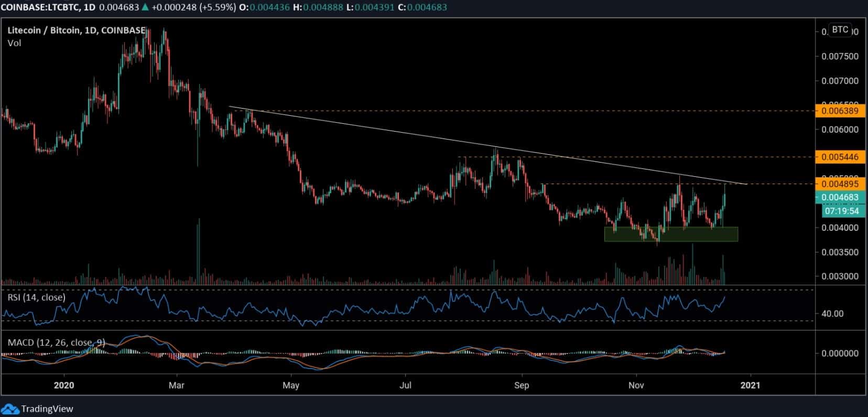
Task: Click the Vol indicator label
Action: pos(14,43)
